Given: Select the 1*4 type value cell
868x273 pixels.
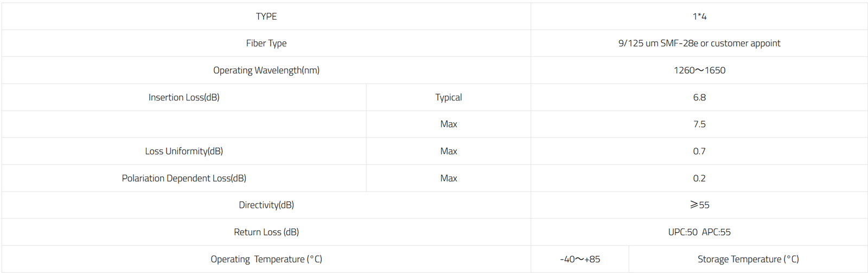Looking at the screenshot, I should pyautogui.click(x=699, y=16).
